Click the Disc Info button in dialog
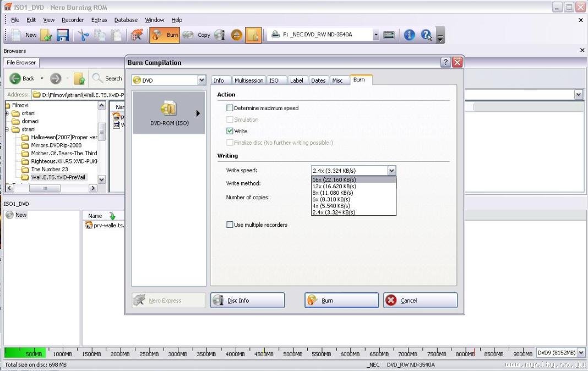Viewport: 588px width, 371px height. [x=248, y=301]
